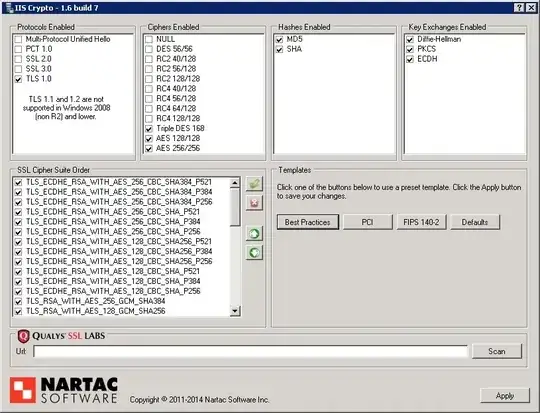This screenshot has width=540, height=413.
Task: Click the Scan button
Action: [497, 351]
